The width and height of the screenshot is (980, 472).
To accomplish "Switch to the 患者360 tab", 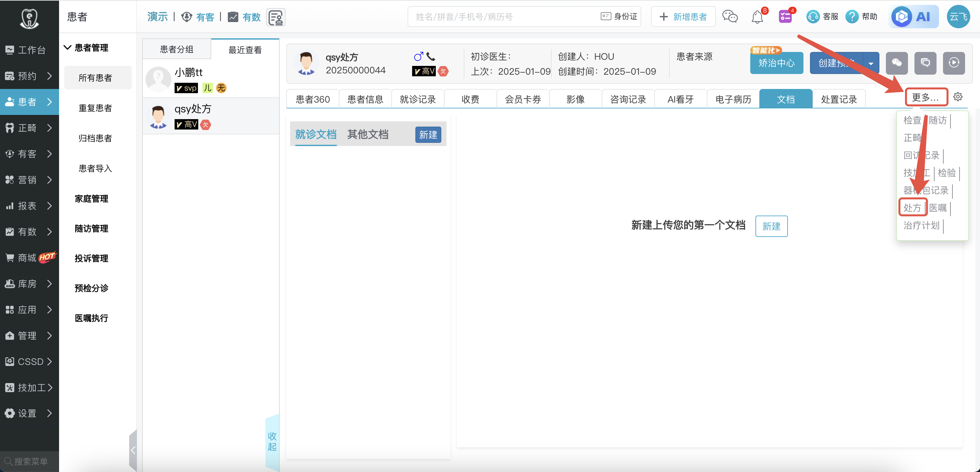I will point(312,99).
